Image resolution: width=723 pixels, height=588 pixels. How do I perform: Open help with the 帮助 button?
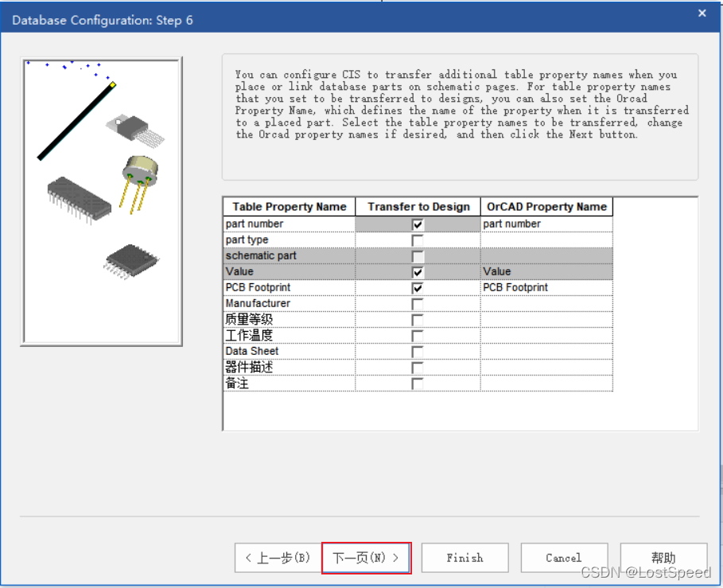pyautogui.click(x=663, y=558)
